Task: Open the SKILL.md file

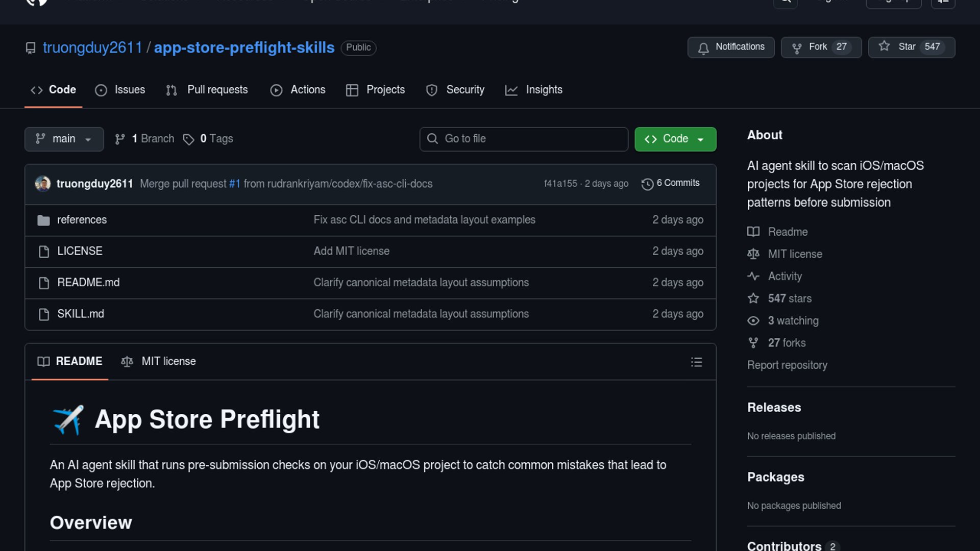Action: (x=81, y=314)
